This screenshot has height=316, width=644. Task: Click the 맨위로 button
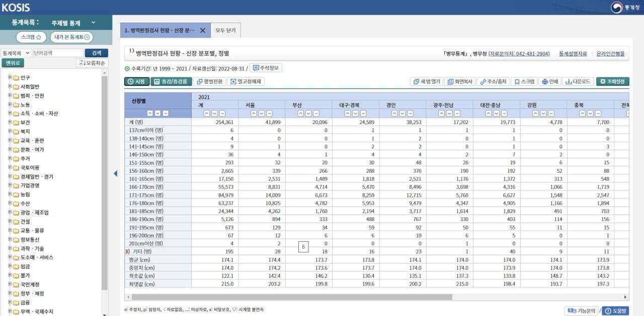coord(13,63)
